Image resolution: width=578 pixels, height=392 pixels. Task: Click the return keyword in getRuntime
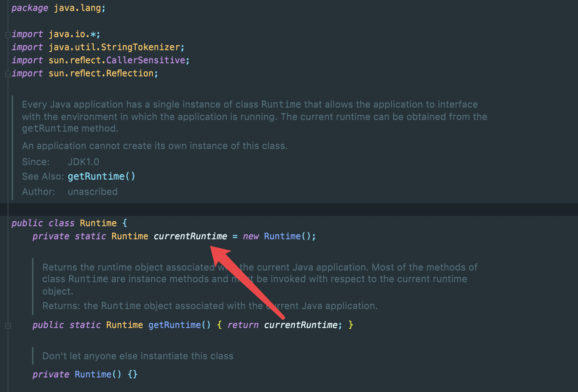tap(243, 325)
